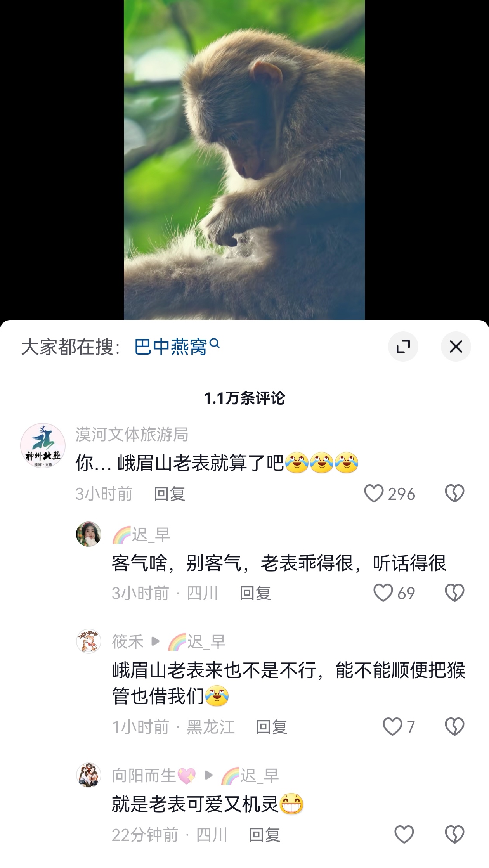Viewport: 489px width, 868px height.
Task: Like the 漠河文体旅游局 comment
Action: 374,494
